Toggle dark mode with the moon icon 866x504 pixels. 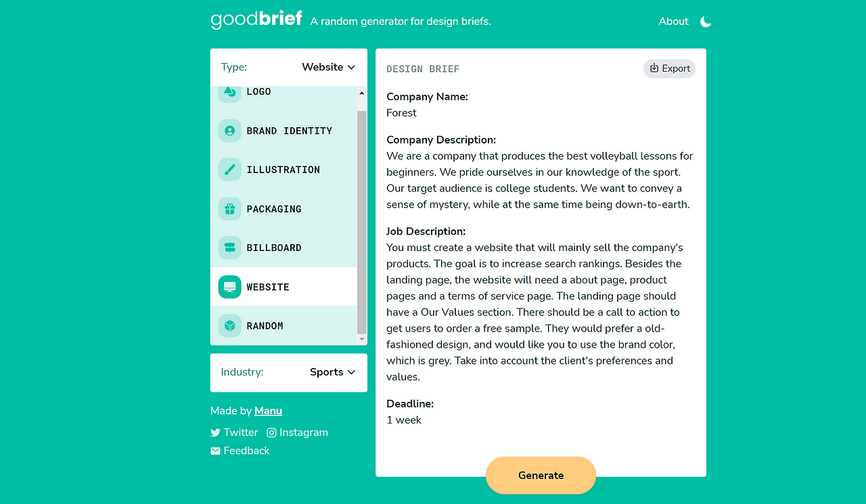[706, 22]
